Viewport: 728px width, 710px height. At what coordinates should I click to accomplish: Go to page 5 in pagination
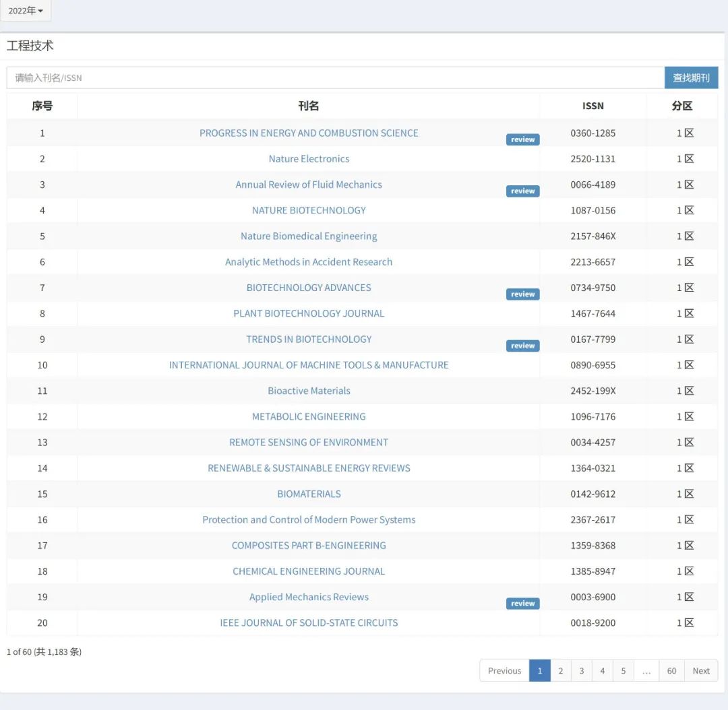pos(623,671)
